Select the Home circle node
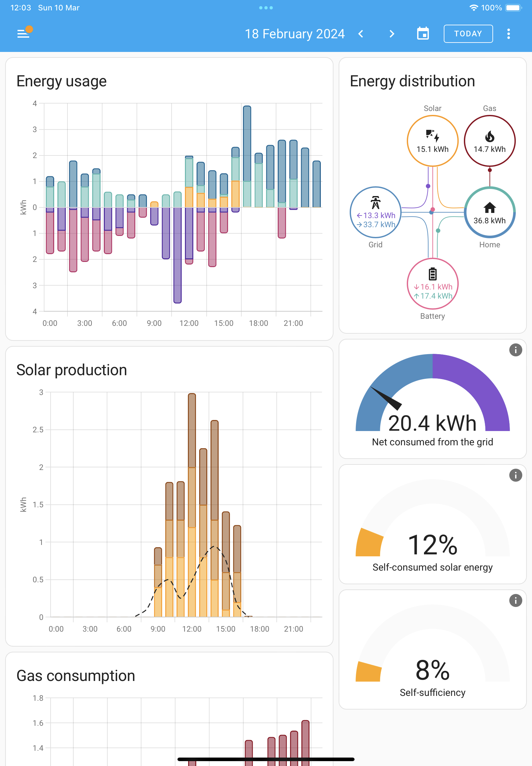Image resolution: width=532 pixels, height=766 pixels. point(489,212)
